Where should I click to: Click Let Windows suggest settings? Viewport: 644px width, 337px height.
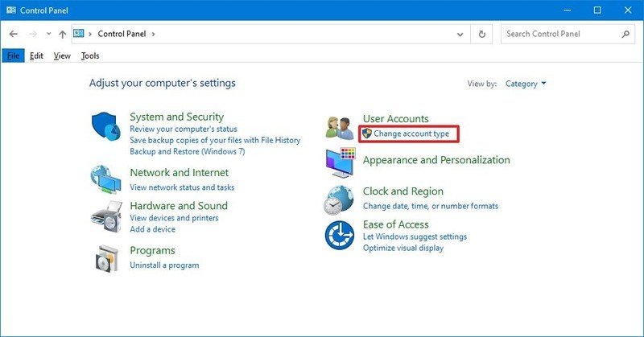tap(415, 236)
